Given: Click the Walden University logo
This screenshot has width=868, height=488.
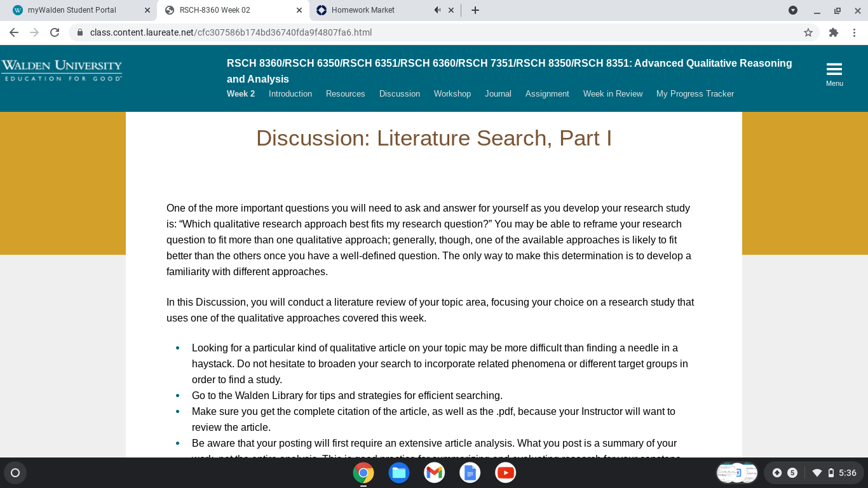Looking at the screenshot, I should [x=62, y=70].
